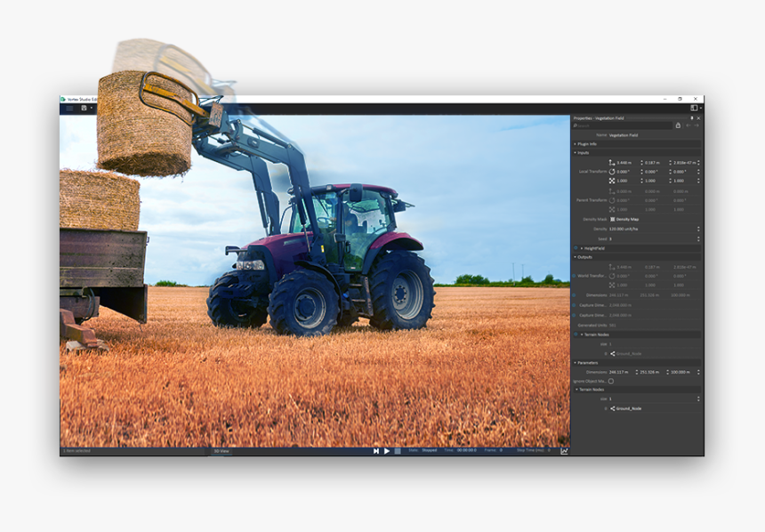The height and width of the screenshot is (532, 765).
Task: Select the rotate icon in Local Transform
Action: (611, 172)
